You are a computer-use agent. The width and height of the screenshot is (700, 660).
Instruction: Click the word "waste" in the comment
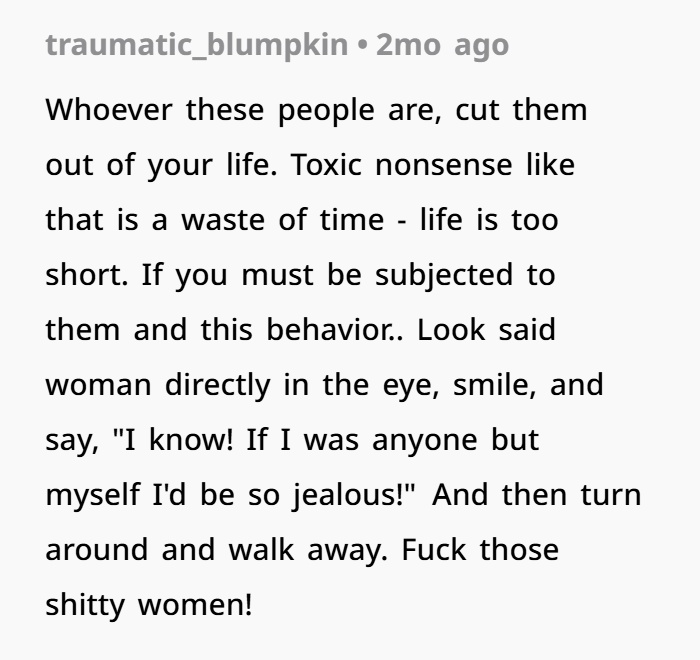tap(223, 220)
